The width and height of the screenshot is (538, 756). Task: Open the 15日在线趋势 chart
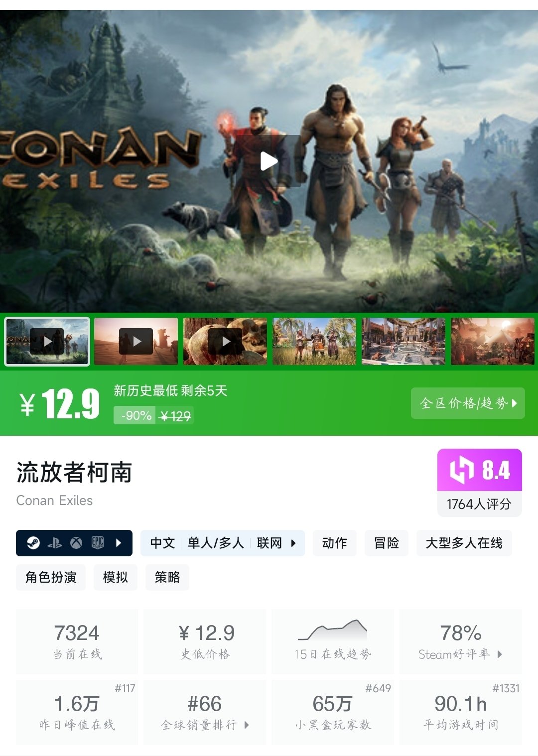333,641
